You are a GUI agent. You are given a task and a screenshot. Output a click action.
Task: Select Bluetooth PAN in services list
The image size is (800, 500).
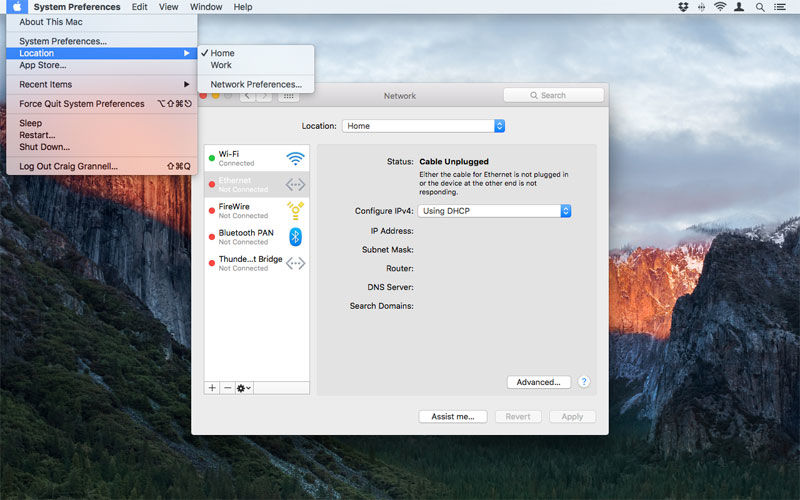257,237
